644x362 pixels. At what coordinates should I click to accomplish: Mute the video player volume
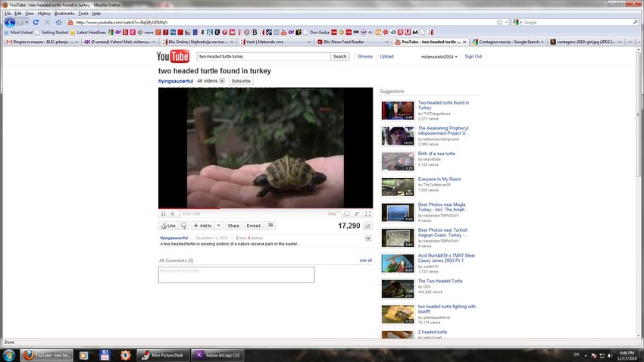[172, 214]
